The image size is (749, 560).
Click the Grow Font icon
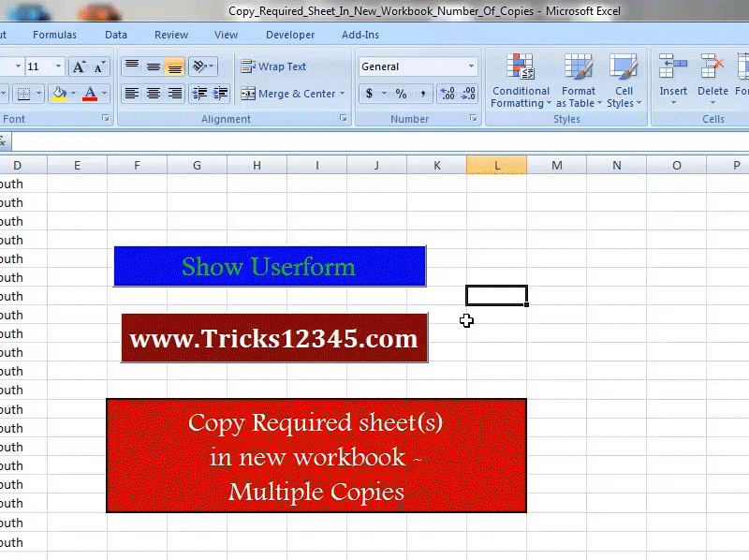click(x=79, y=66)
